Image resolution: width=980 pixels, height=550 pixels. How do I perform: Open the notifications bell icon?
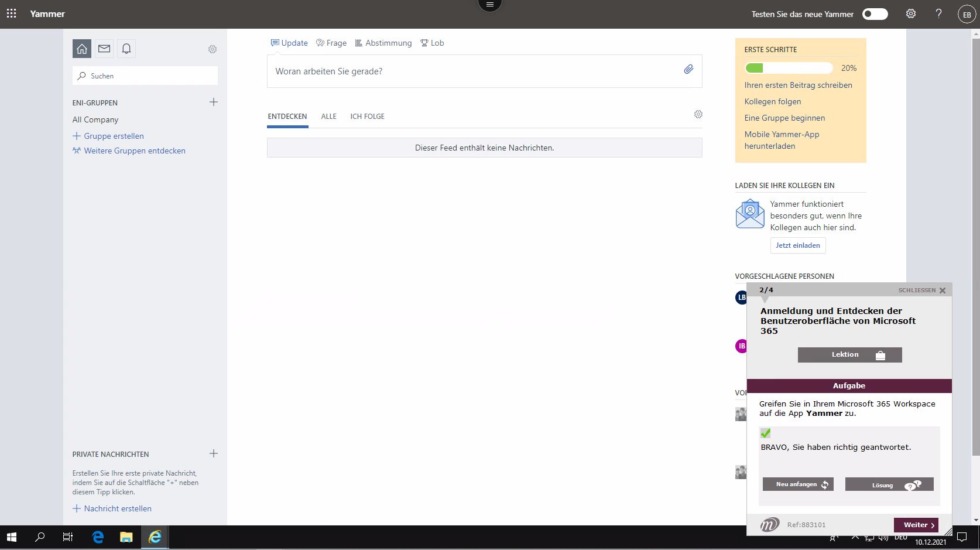126,49
